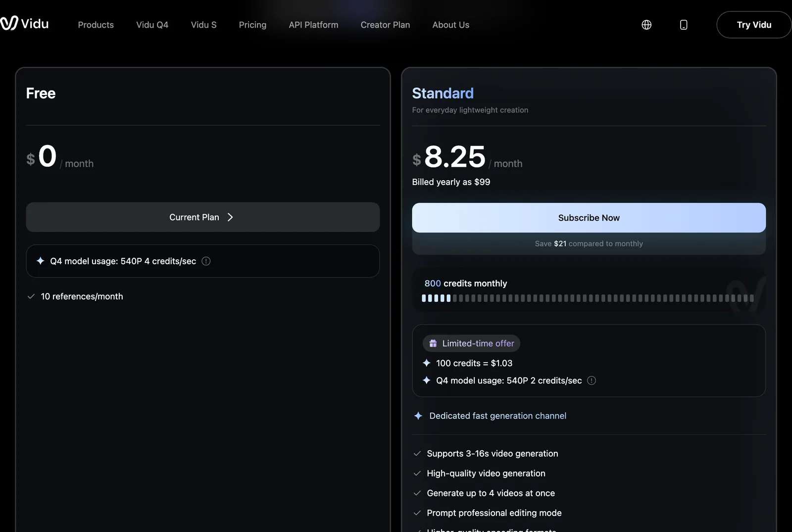Open info icon beside Standard Q4 usage
Screen dimensions: 792x532
pos(592,381)
